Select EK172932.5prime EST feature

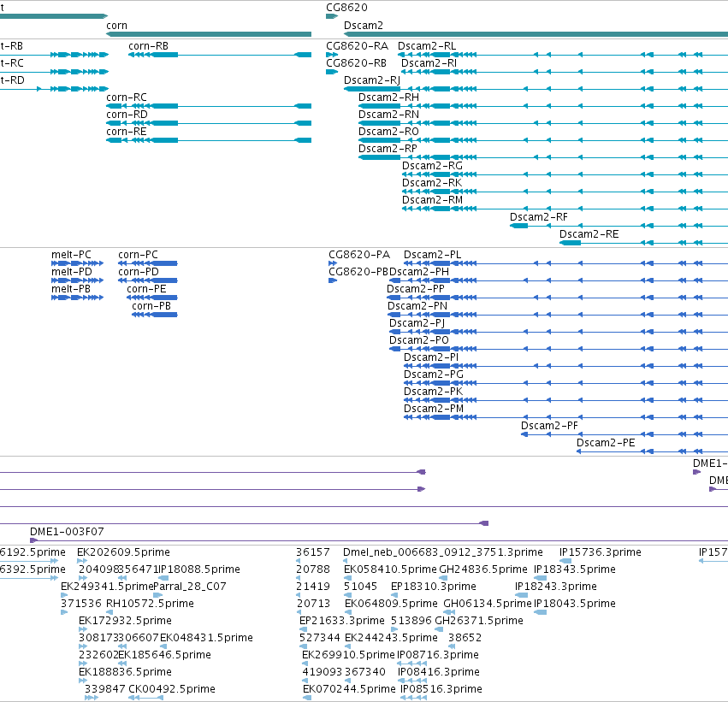[126, 622]
